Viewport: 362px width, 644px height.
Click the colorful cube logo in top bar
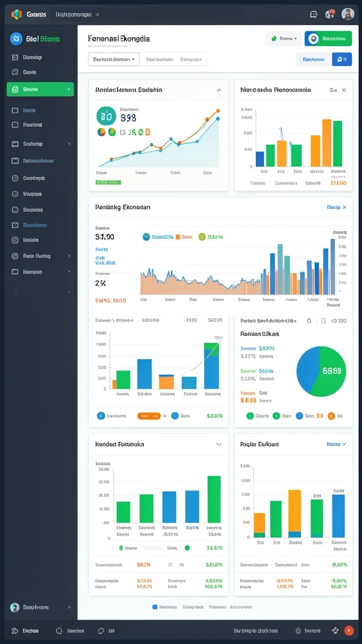pyautogui.click(x=16, y=14)
